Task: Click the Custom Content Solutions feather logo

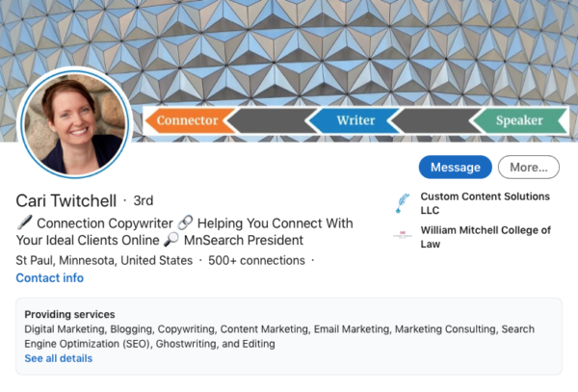Action: (403, 203)
